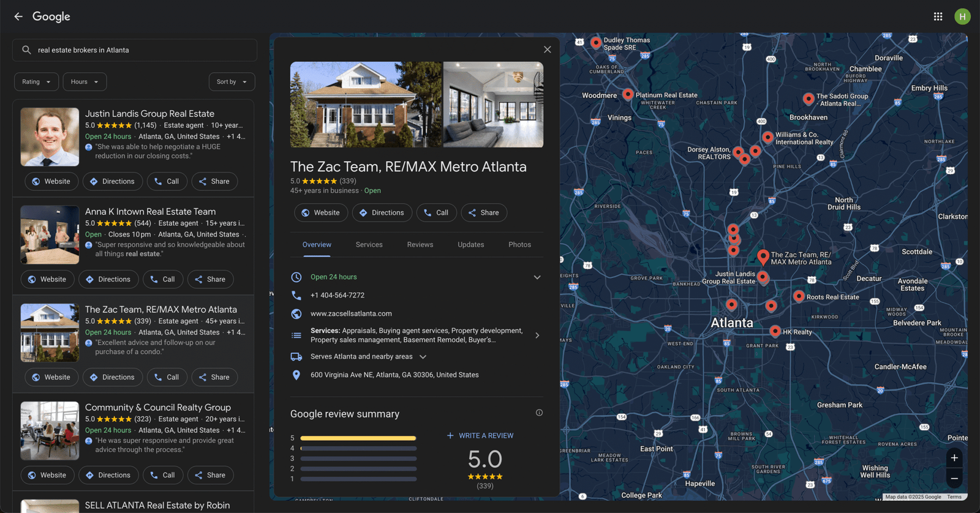980x513 pixels.
Task: Switch to the Services tab
Action: click(369, 245)
